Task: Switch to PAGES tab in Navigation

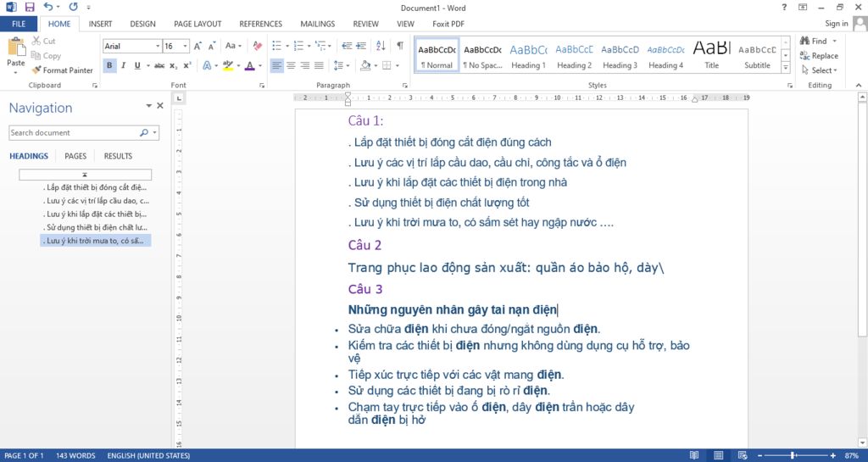Action: click(75, 156)
